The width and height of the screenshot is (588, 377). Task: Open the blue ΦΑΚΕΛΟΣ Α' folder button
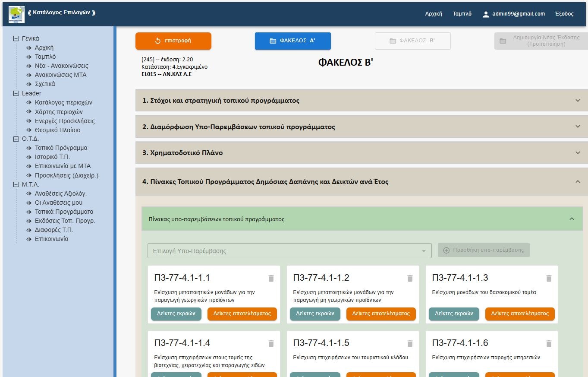292,41
